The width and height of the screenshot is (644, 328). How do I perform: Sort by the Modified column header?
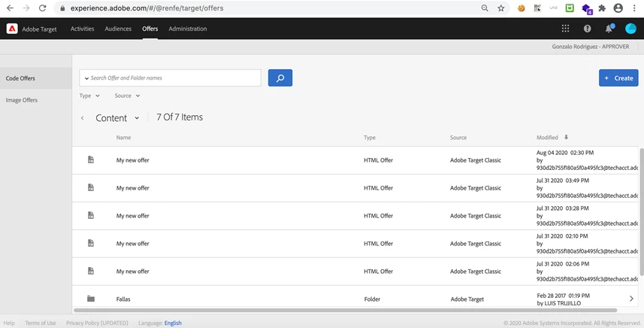point(547,138)
